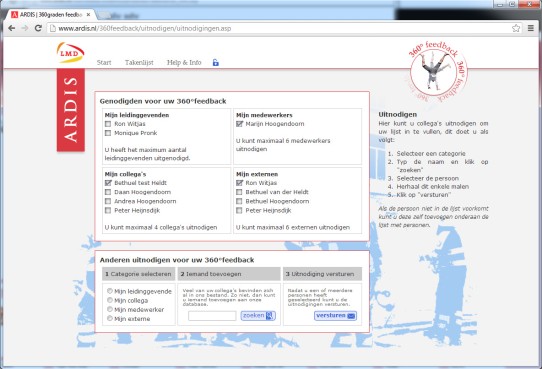The width and height of the screenshot is (542, 369).
Task: Bookmark page with the star icon
Action: tap(516, 28)
